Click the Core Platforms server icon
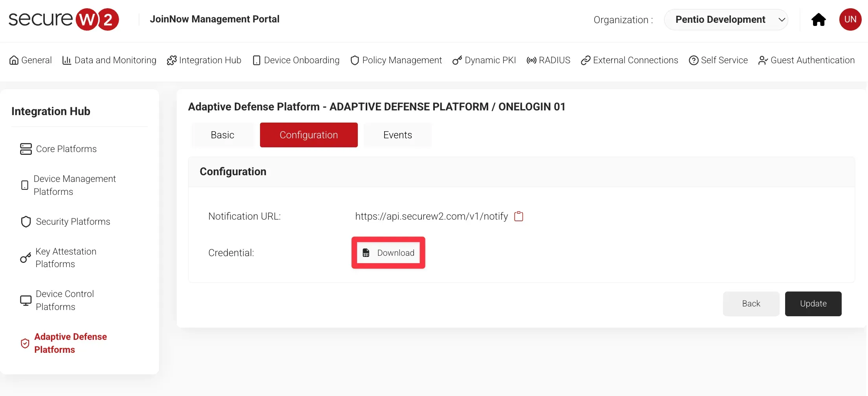 [26, 149]
